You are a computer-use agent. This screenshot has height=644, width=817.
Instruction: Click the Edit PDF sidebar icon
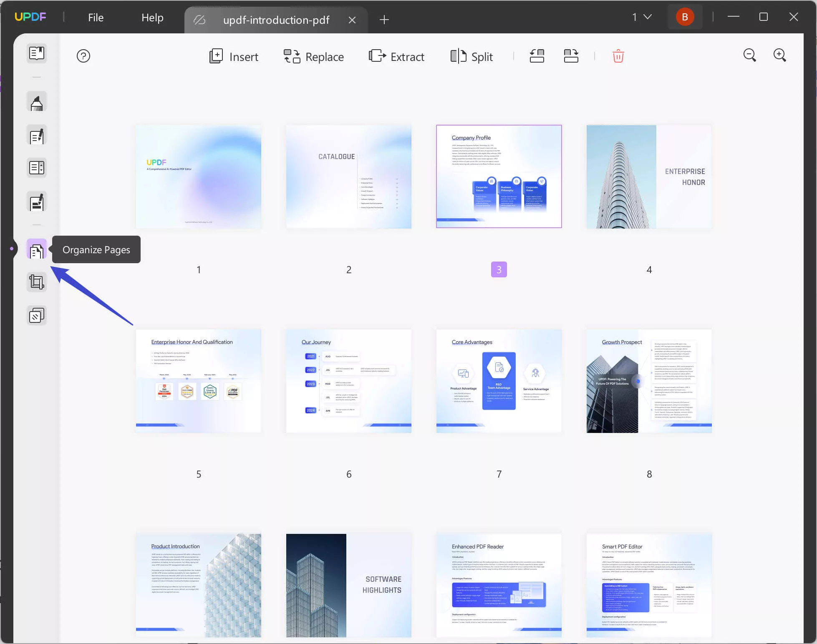[x=36, y=136]
